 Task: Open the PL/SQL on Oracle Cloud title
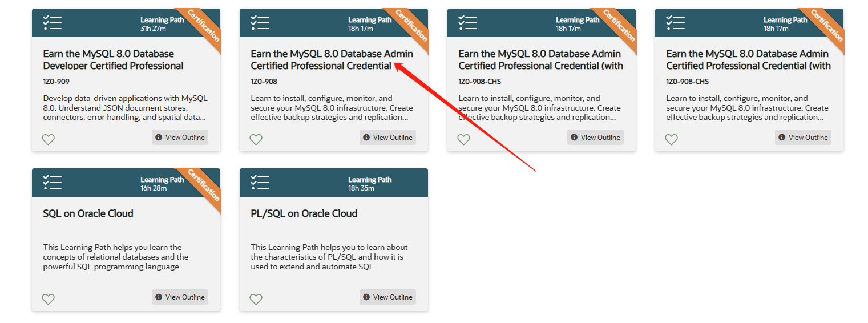point(304,213)
